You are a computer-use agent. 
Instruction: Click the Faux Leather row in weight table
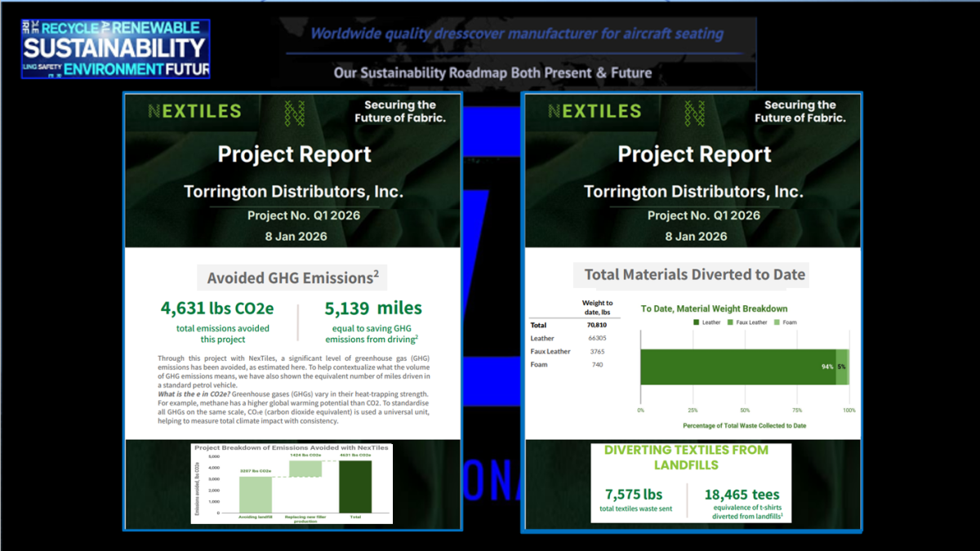[x=571, y=351]
